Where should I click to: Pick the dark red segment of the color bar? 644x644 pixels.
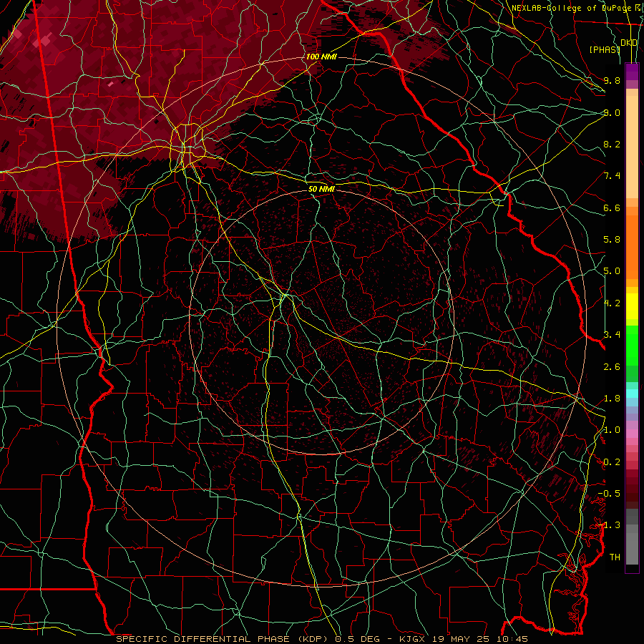tap(632, 484)
